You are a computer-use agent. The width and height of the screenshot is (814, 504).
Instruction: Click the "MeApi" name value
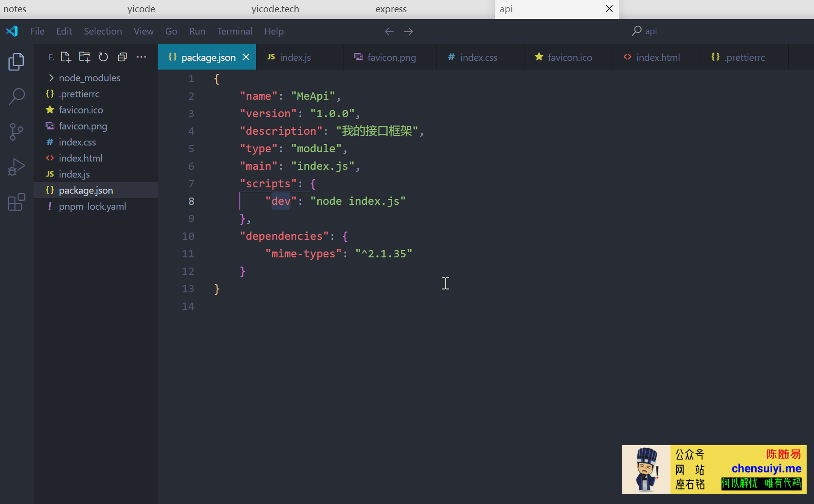click(313, 96)
